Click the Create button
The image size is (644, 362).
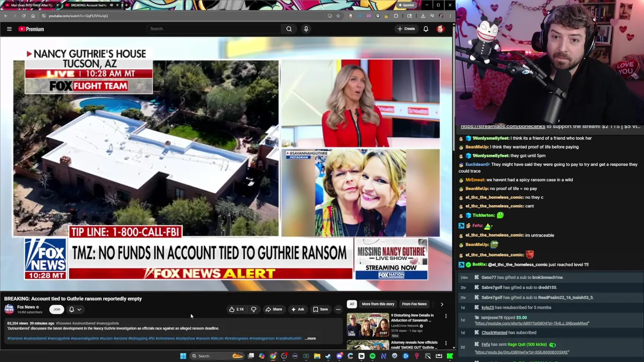point(406,29)
